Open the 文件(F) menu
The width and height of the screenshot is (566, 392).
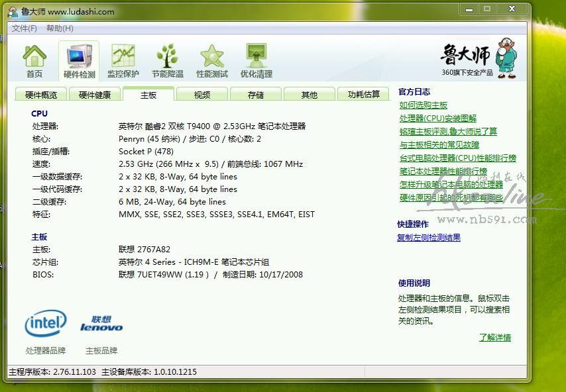click(25, 28)
